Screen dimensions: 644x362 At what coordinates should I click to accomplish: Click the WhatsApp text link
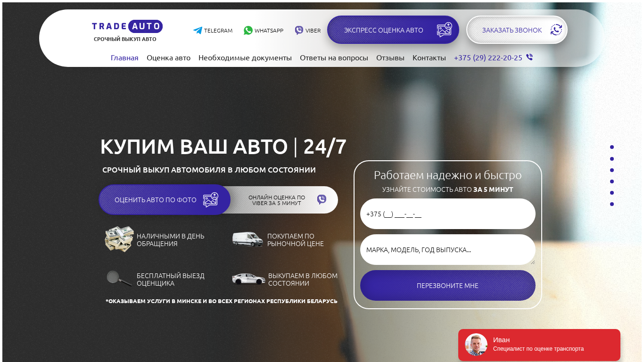coord(269,31)
